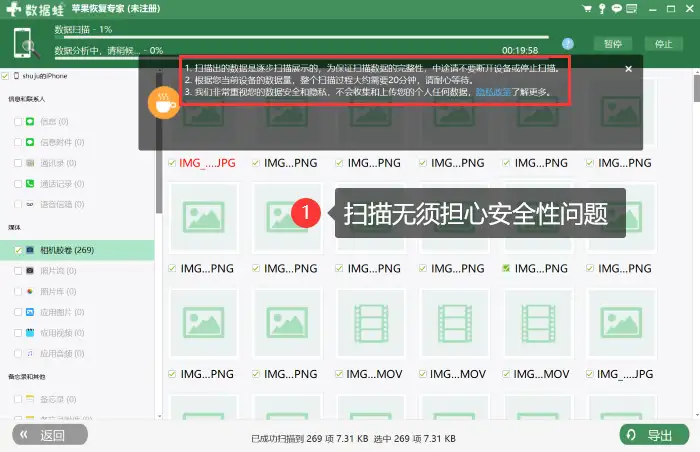Check the 通话记录 (0) checkbox
This screenshot has width=700, height=452.
pyautogui.click(x=18, y=184)
